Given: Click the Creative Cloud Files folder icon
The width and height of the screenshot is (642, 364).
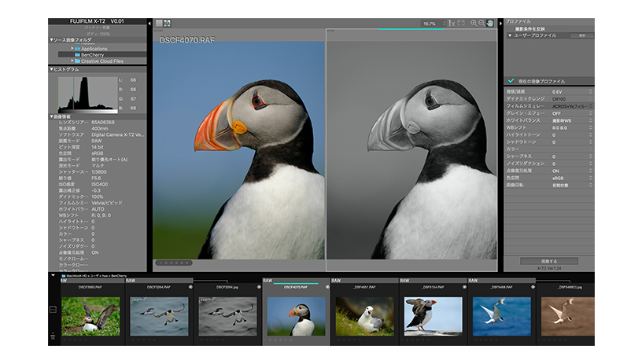Looking at the screenshot, I should [x=77, y=61].
